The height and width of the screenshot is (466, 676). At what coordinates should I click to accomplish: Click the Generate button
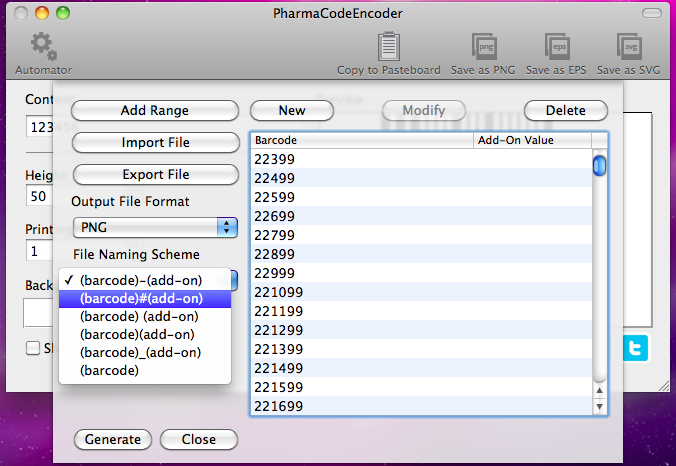click(x=113, y=439)
